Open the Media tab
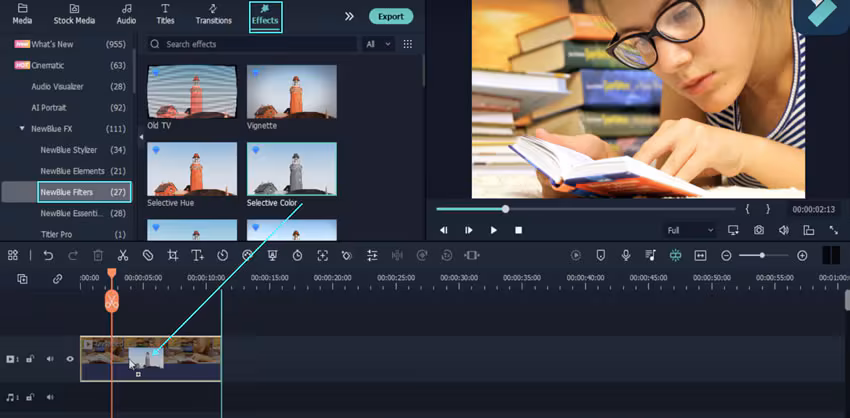Viewport: 850px width, 418px height. (x=22, y=15)
